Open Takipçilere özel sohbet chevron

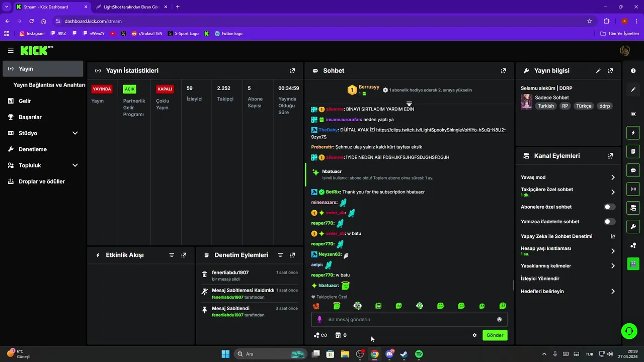613,192
